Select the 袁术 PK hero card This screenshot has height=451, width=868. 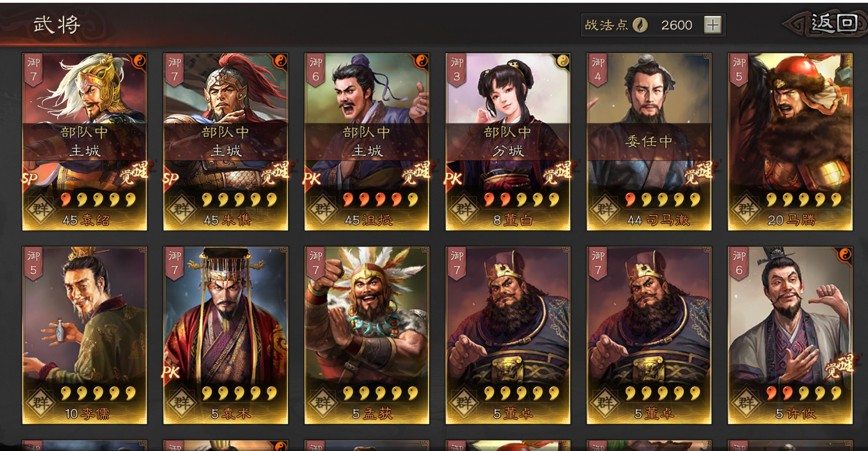pos(226,335)
